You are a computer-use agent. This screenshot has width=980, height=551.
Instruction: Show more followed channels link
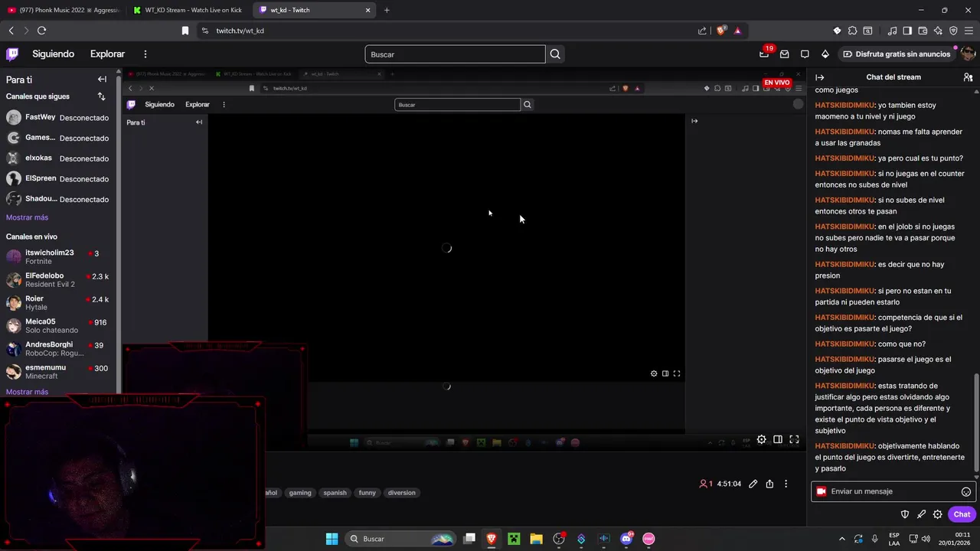pos(27,218)
